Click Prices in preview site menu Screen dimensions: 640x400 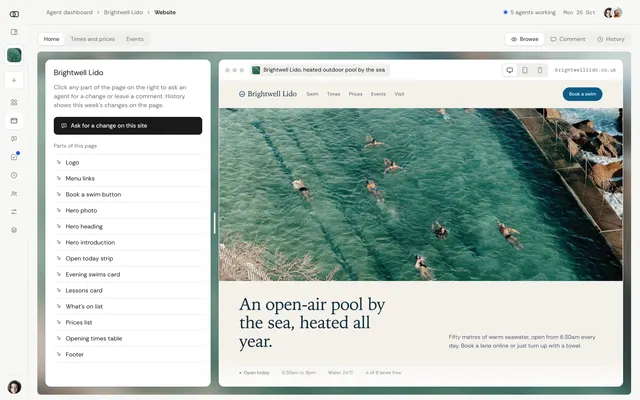pos(356,94)
